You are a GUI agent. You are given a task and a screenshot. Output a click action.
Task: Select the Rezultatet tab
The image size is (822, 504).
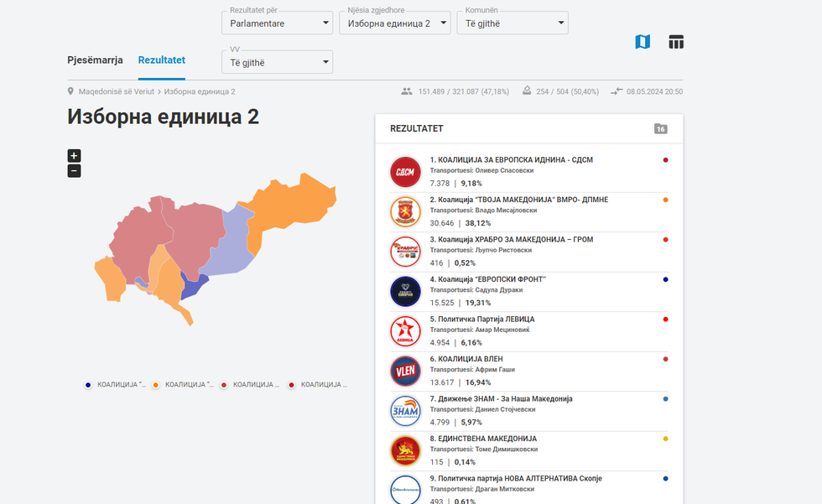tap(162, 60)
